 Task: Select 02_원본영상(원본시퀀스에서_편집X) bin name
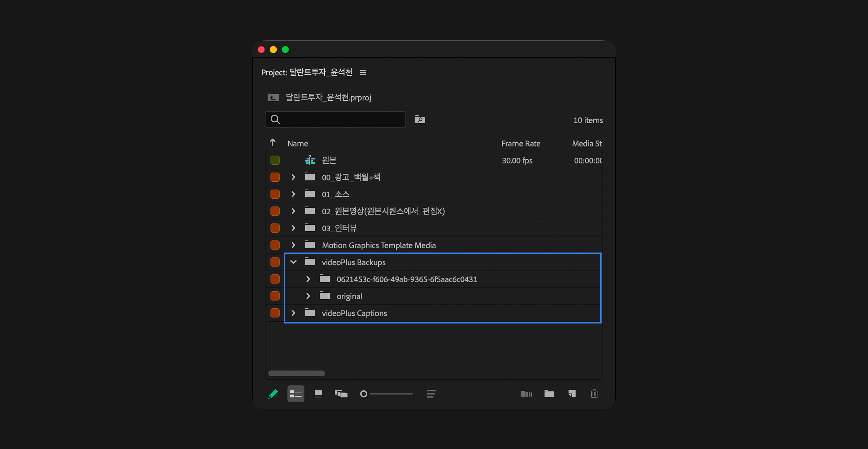pyautogui.click(x=383, y=211)
